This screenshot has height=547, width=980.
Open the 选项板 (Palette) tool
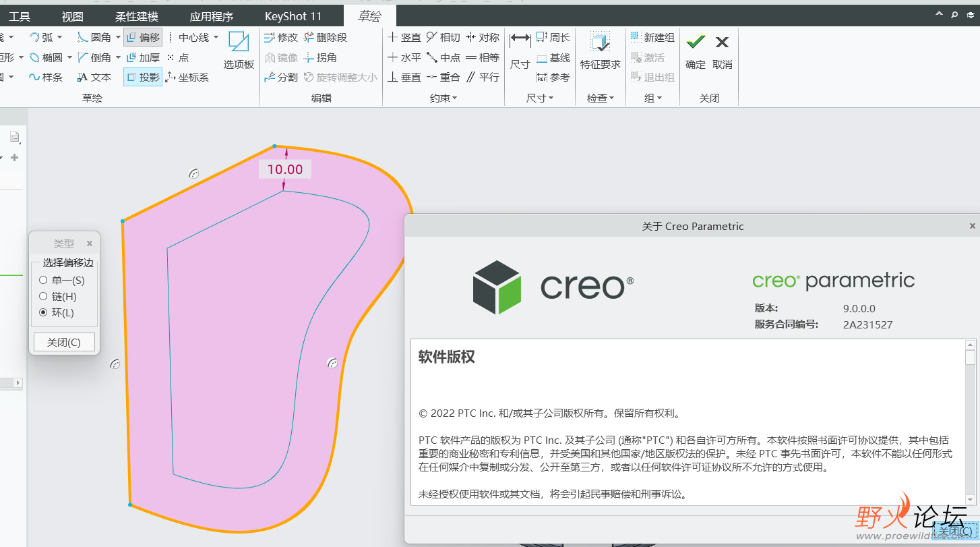pos(239,51)
